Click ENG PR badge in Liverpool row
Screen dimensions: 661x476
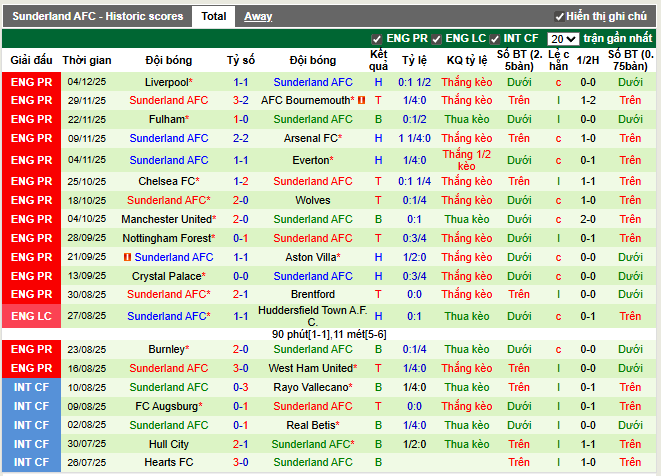coord(31,82)
